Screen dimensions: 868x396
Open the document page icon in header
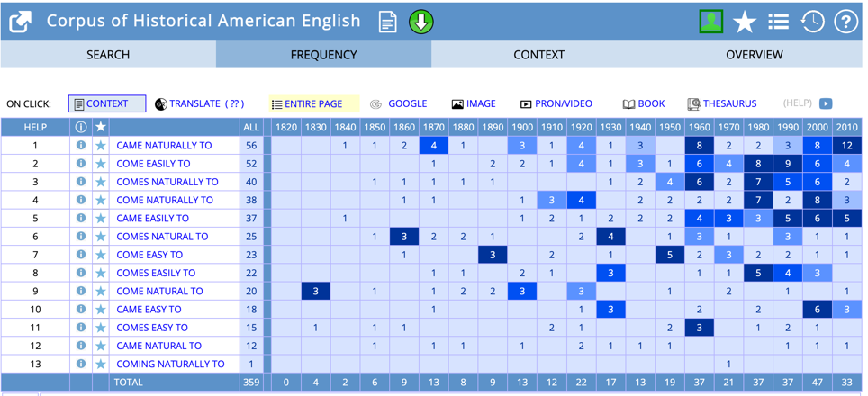[x=388, y=22]
